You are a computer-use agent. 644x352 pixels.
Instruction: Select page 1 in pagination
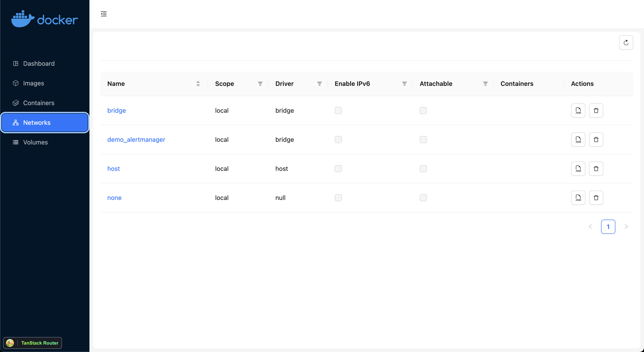click(608, 227)
